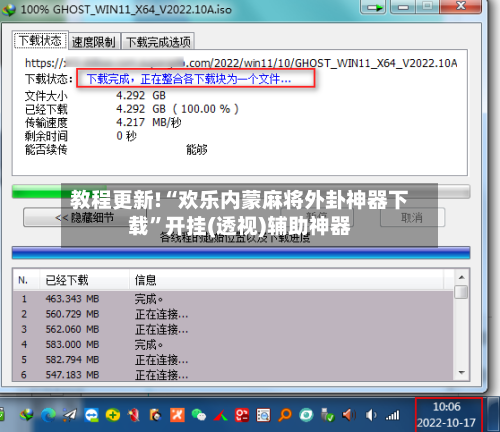The width and height of the screenshot is (500, 432).
Task: Click the 取消 button
Action: tap(412, 218)
